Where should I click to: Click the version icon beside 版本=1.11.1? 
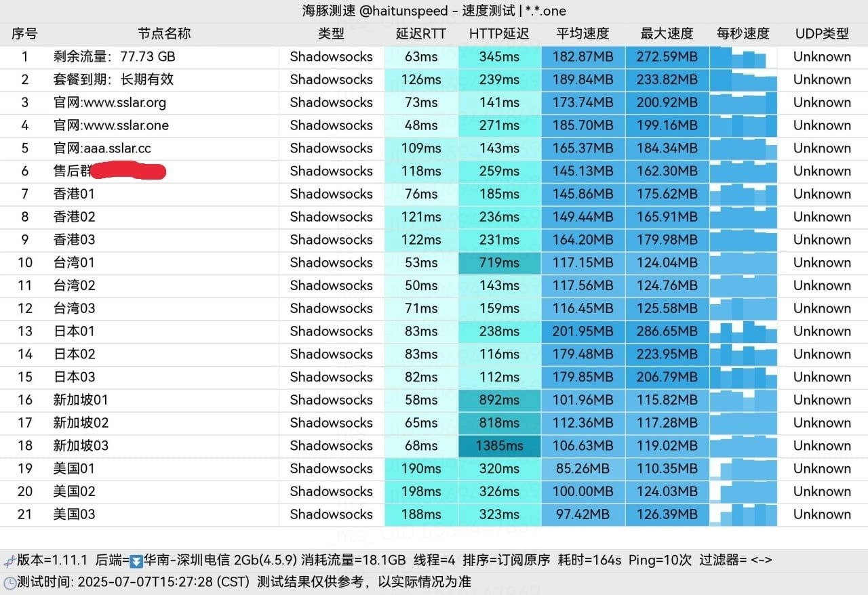tap(9, 561)
